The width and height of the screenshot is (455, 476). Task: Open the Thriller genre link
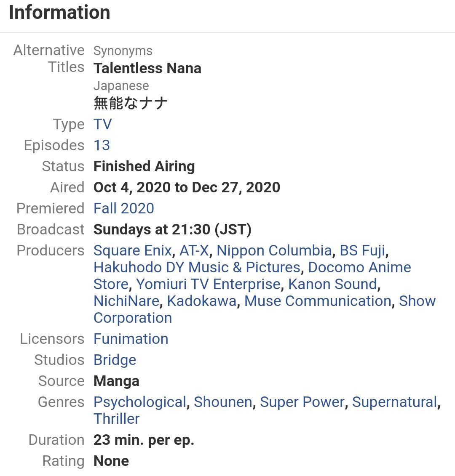(117, 419)
